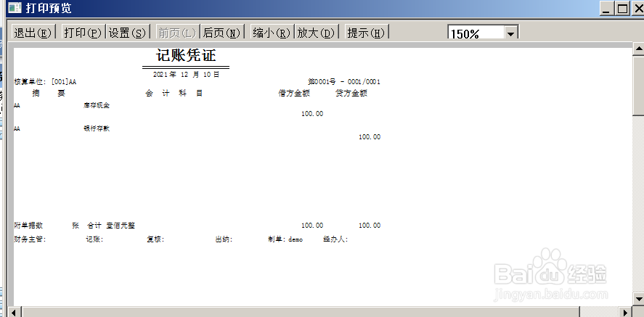The image size is (644, 317).
Task: Click the 制单: demo text
Action: [x=285, y=239]
